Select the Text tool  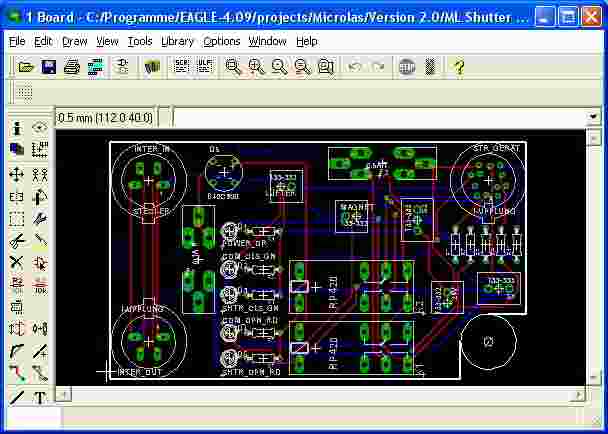40,398
